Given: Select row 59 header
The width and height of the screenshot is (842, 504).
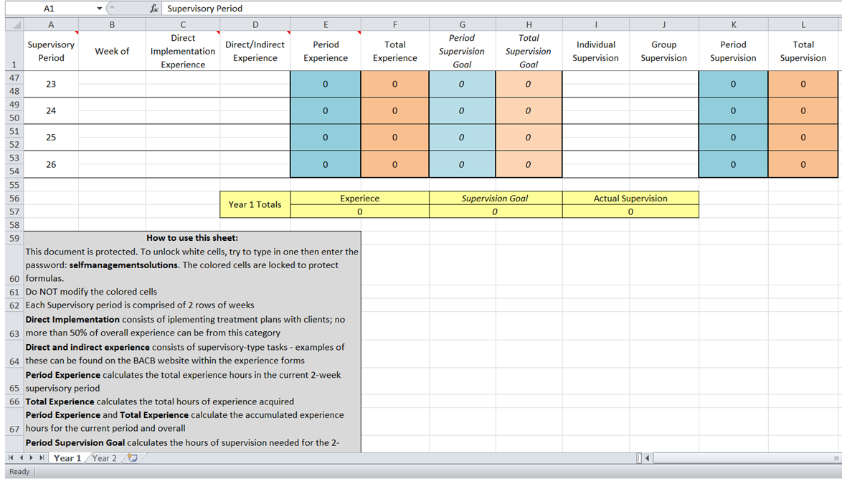Looking at the screenshot, I should coord(14,238).
